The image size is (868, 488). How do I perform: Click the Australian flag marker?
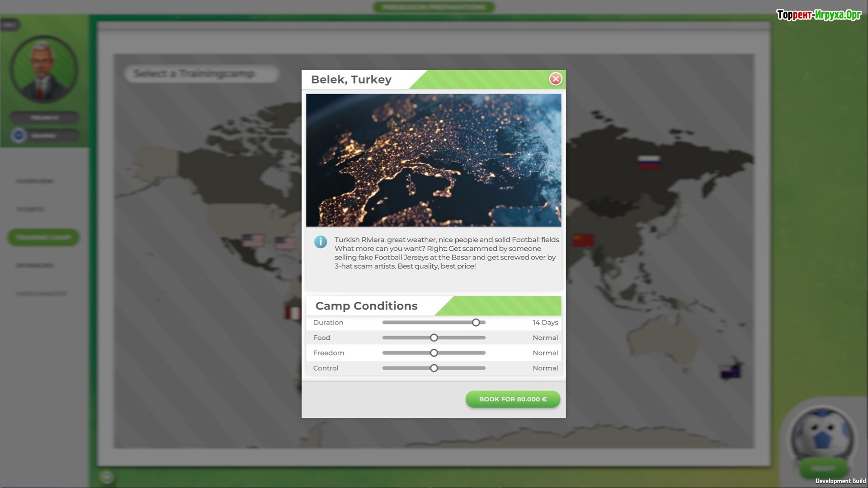pos(730,371)
